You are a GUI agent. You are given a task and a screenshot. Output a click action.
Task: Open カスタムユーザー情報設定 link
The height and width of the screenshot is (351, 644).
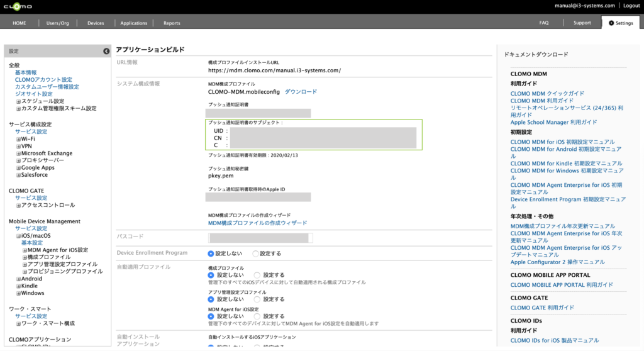[x=47, y=87]
